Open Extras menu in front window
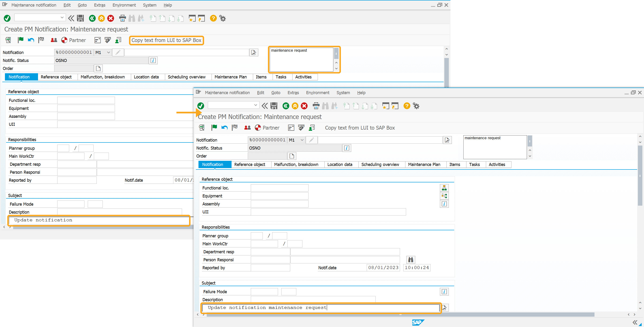 click(x=293, y=92)
